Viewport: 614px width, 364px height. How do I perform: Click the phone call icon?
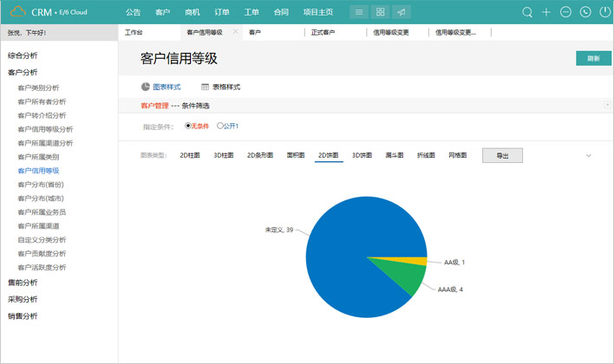(585, 12)
